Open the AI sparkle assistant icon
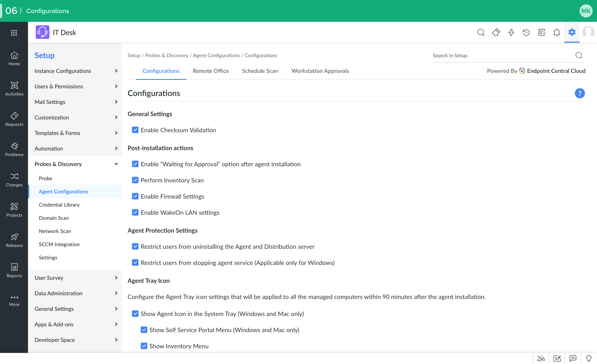Viewport: 597px width, 364px height. click(496, 32)
